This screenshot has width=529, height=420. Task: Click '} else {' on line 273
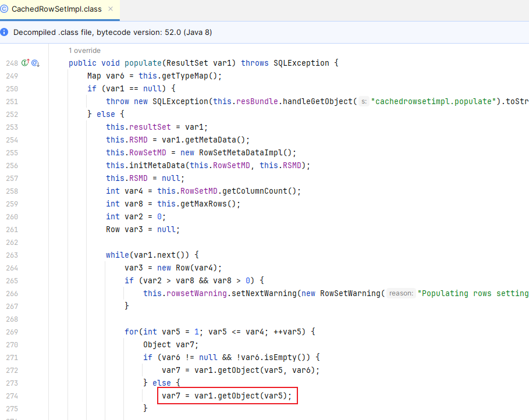[162, 383]
